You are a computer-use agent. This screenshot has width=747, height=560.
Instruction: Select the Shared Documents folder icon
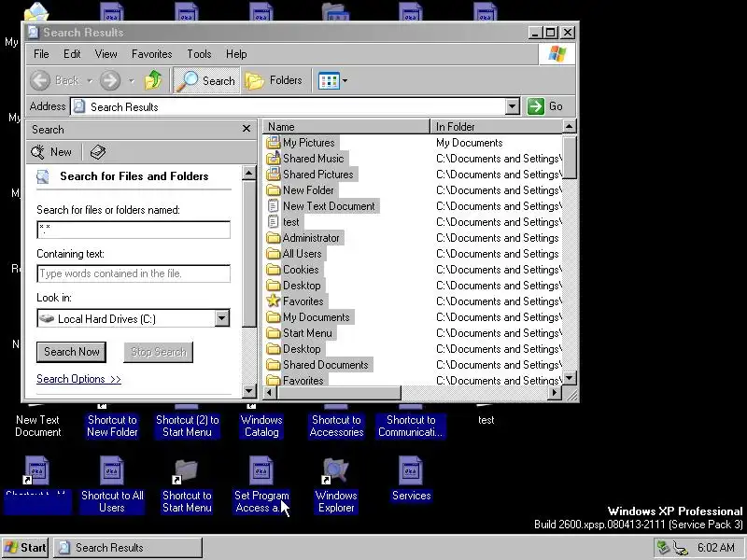coord(273,365)
